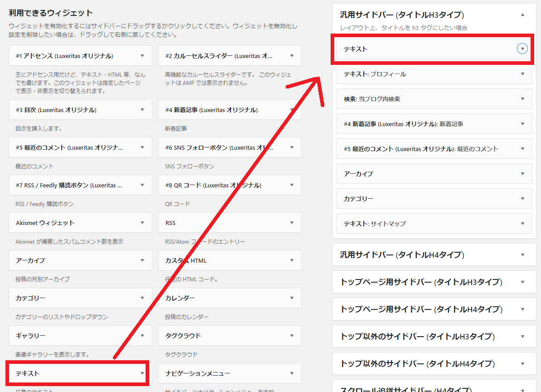The image size is (541, 392).
Task: Select the タグクラウド widget title
Action: [x=183, y=336]
